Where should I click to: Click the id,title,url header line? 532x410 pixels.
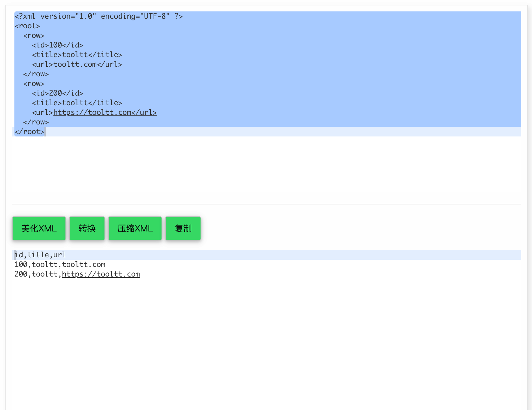[x=40, y=255]
